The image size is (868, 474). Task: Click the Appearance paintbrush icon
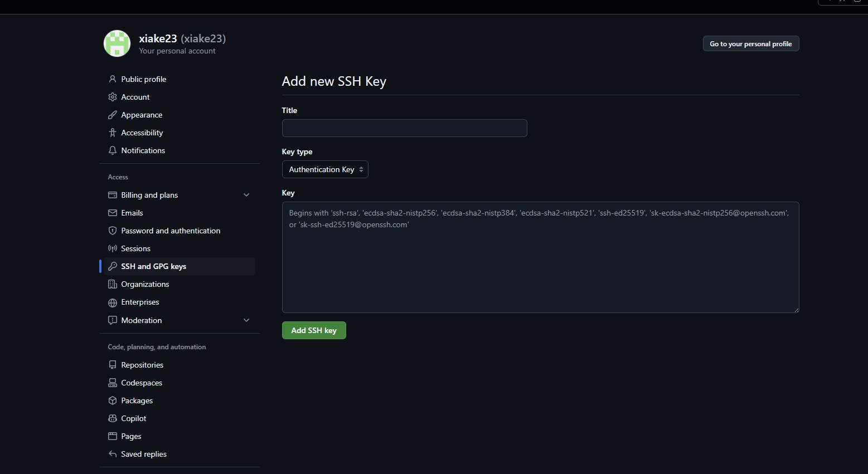(113, 115)
